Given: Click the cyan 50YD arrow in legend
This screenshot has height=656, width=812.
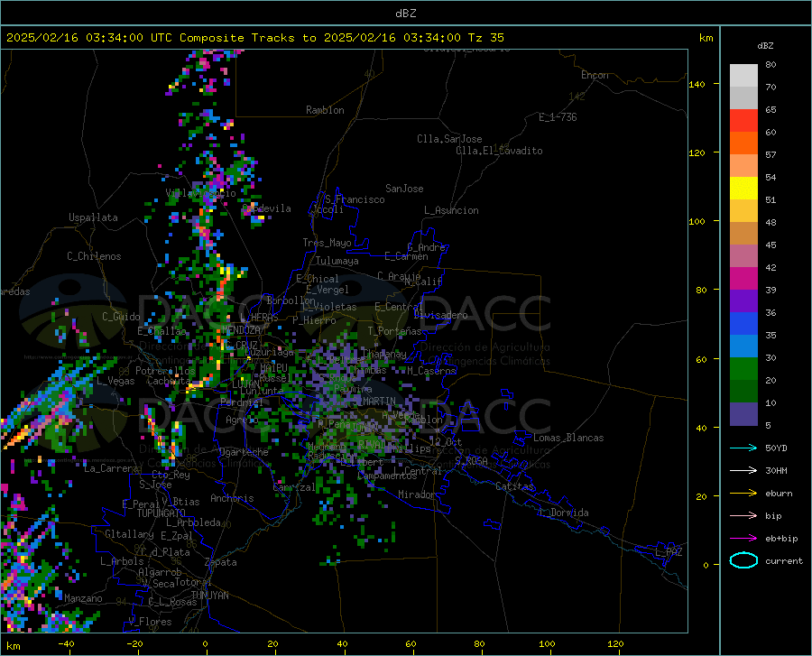Looking at the screenshot, I should pyautogui.click(x=743, y=448).
